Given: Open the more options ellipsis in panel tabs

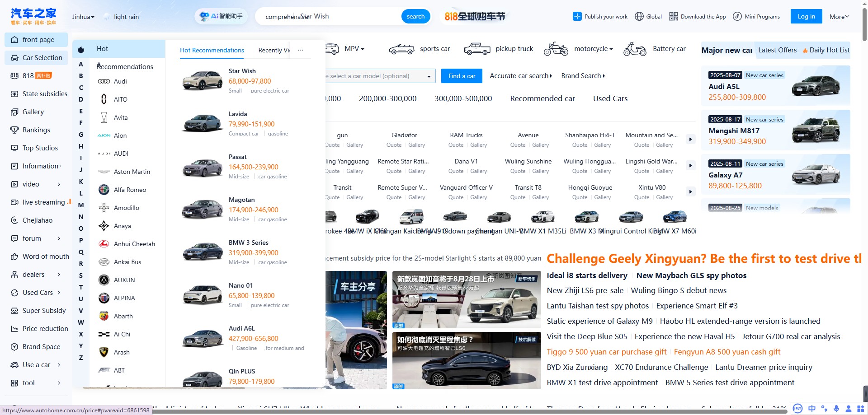Looking at the screenshot, I should pos(301,50).
